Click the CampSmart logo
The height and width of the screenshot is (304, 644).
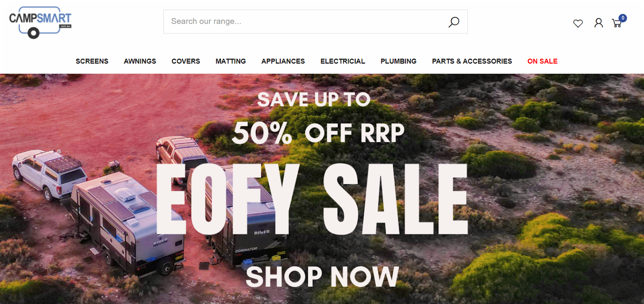tap(40, 23)
